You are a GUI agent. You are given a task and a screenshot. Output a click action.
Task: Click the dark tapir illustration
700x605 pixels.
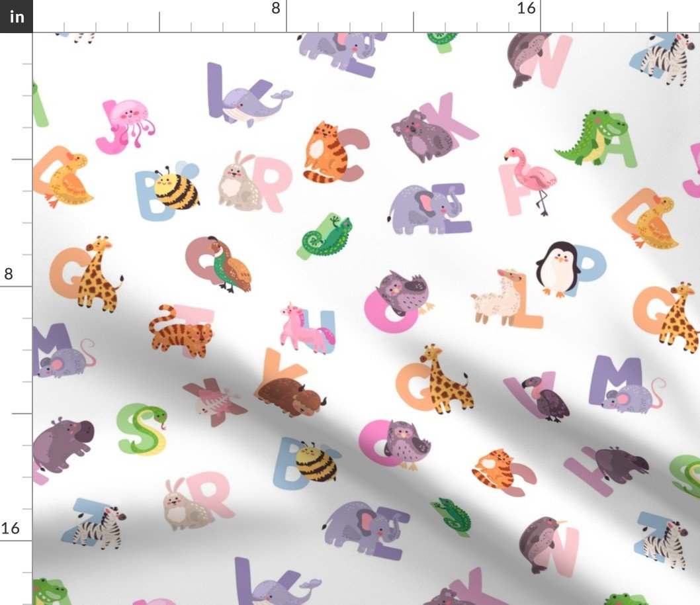pyautogui.click(x=621, y=465)
